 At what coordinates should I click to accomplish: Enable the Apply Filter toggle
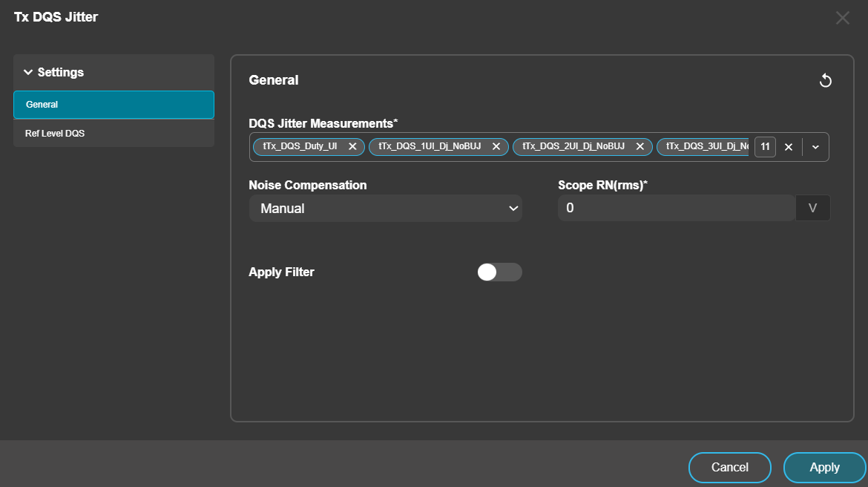point(499,272)
